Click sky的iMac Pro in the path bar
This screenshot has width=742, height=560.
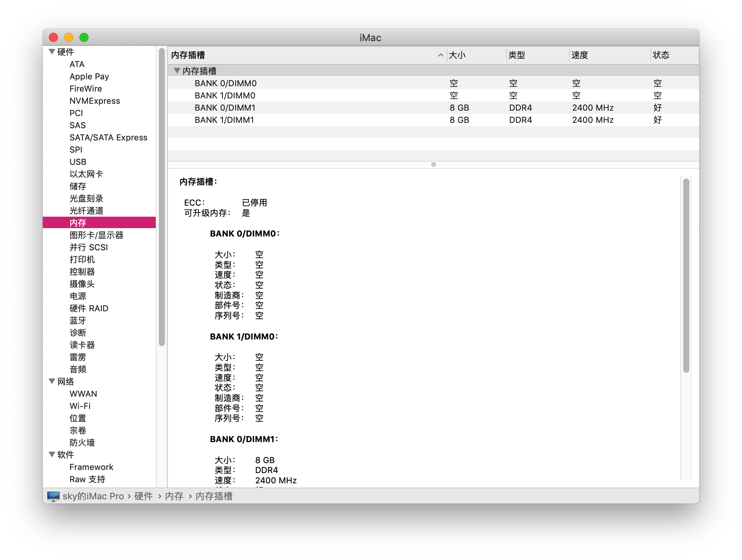[93, 496]
